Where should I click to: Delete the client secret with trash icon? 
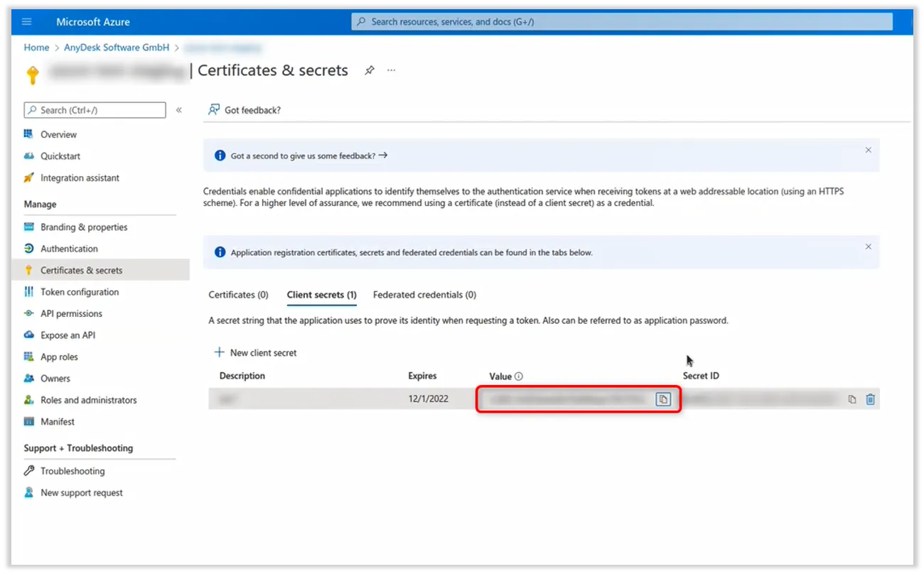click(870, 399)
